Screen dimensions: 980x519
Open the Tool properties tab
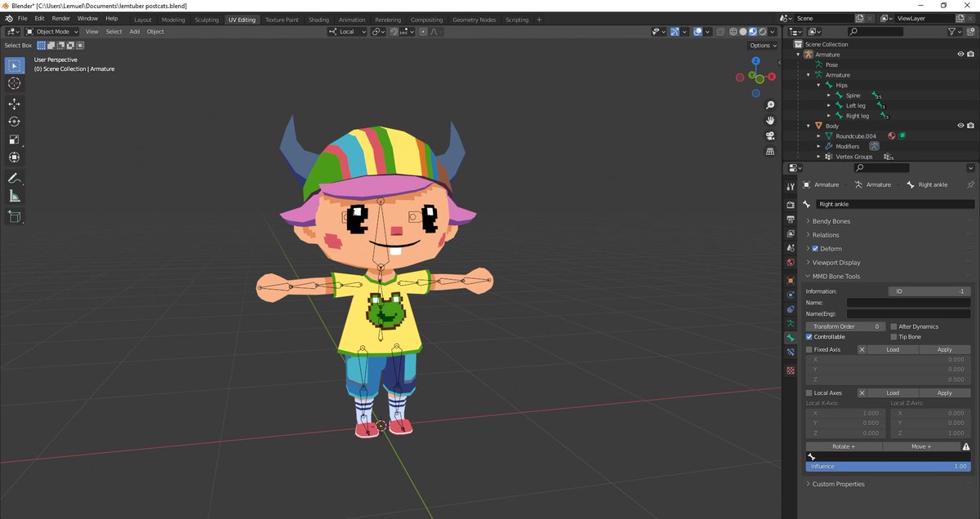click(791, 187)
